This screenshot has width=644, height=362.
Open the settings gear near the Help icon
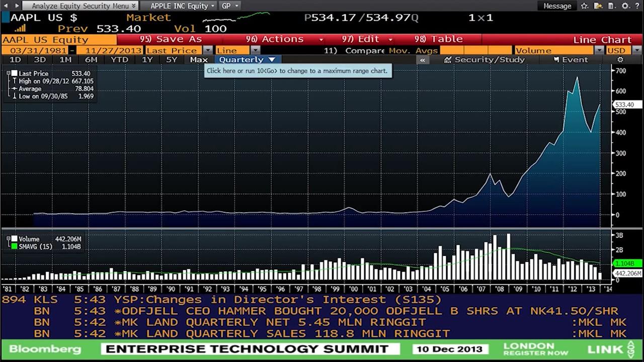[625, 6]
